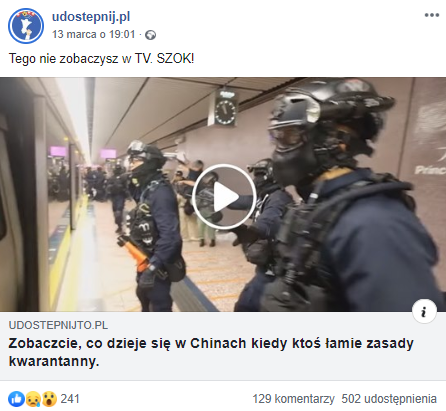Click the public globe visibility icon
Viewport: 446px width, 411px height.
[150, 35]
